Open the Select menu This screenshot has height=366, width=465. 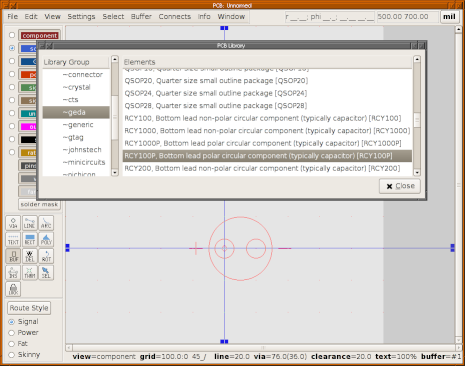click(x=113, y=16)
